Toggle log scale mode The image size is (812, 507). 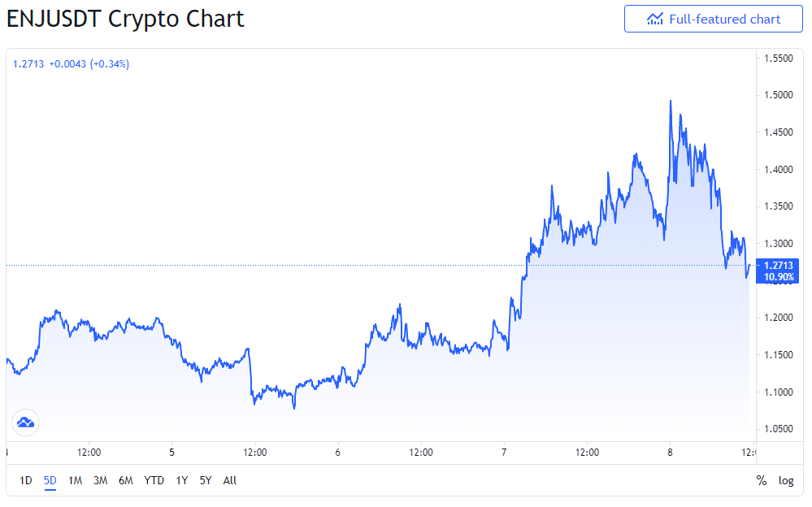coord(786,480)
